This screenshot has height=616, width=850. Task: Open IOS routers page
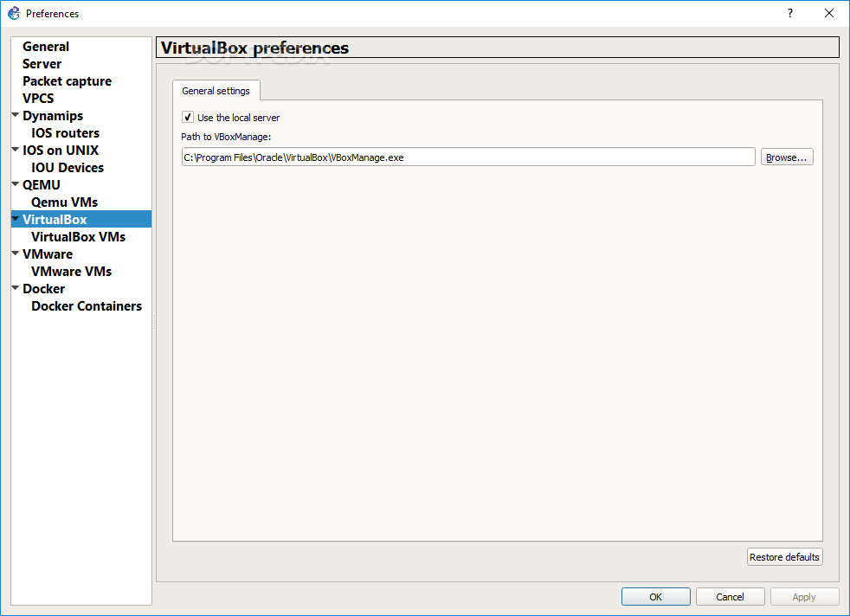66,133
